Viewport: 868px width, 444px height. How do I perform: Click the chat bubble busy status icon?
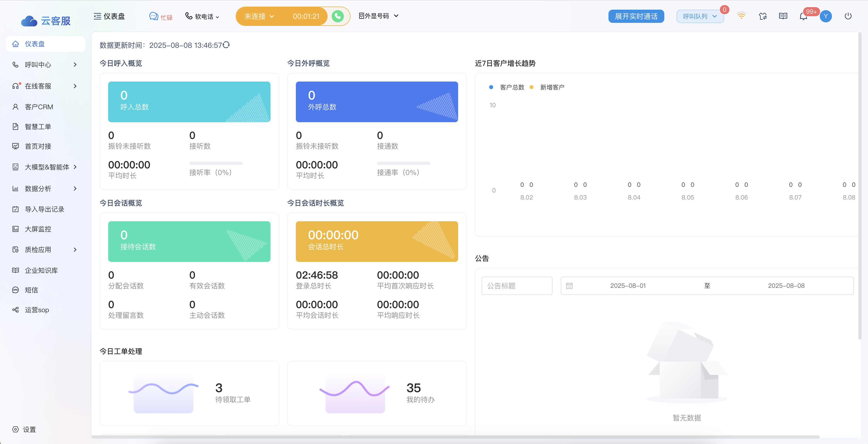tap(154, 16)
